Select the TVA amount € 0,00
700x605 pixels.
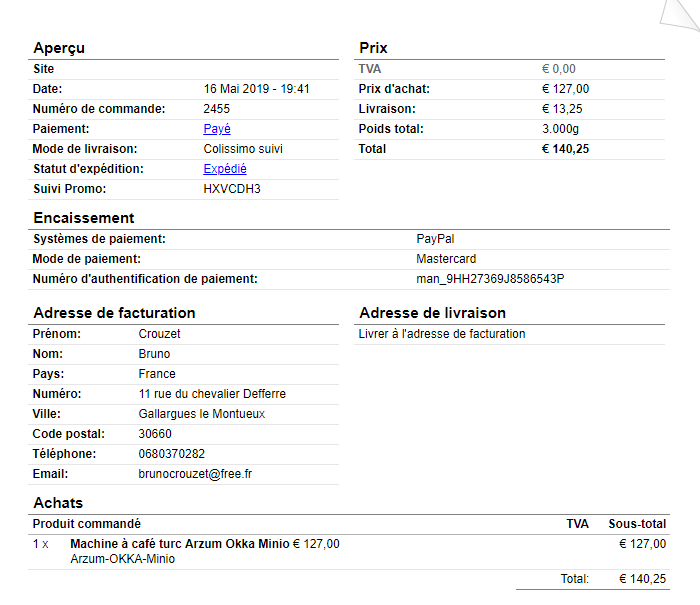[x=559, y=69]
